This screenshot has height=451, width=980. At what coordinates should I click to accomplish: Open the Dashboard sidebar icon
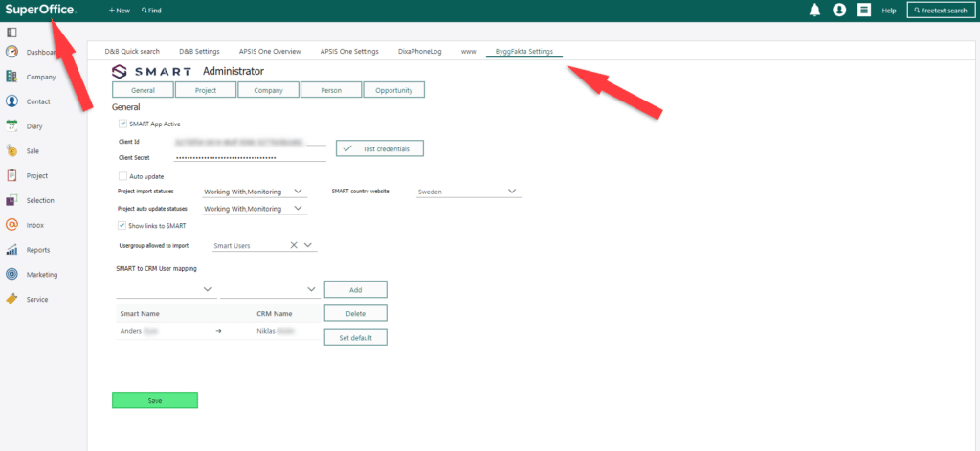pyautogui.click(x=12, y=52)
